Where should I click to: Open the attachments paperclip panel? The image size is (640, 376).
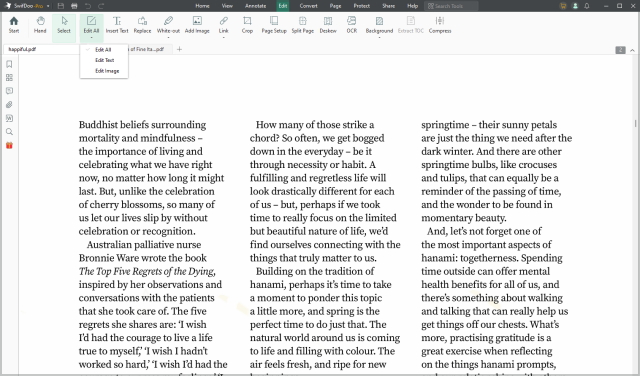click(x=9, y=105)
